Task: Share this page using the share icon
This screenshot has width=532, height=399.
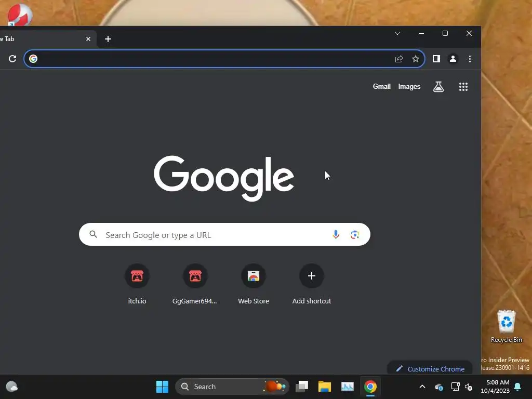Action: (399, 59)
